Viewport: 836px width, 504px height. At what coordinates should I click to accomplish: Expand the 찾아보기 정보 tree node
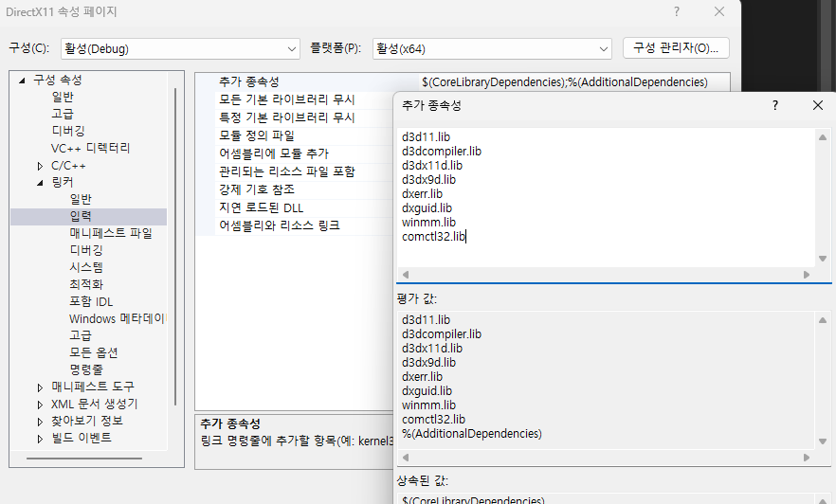[x=40, y=422]
